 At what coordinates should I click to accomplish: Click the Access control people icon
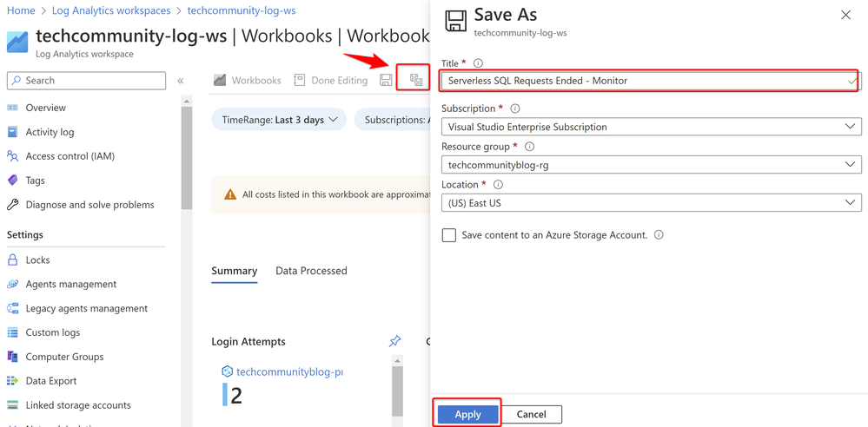coord(13,156)
